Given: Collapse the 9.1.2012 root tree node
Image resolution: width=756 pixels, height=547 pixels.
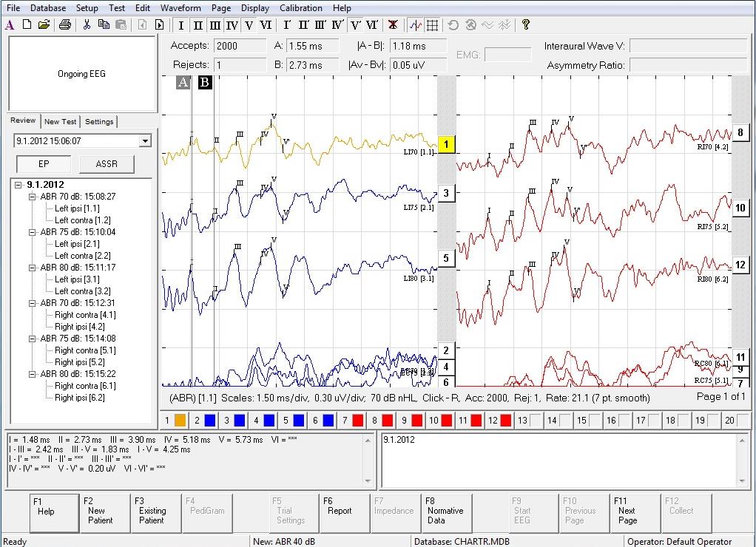Looking at the screenshot, I should pos(18,185).
